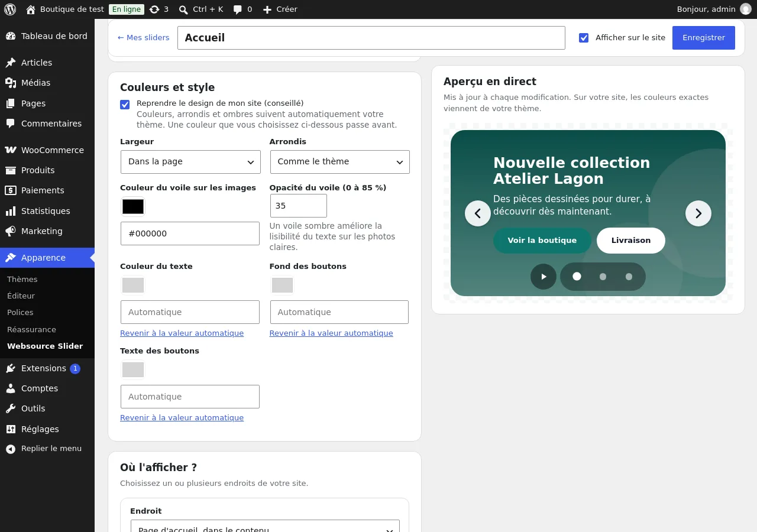Click the Enregistrer button
Screen dimensions: 757x532
[704, 38]
